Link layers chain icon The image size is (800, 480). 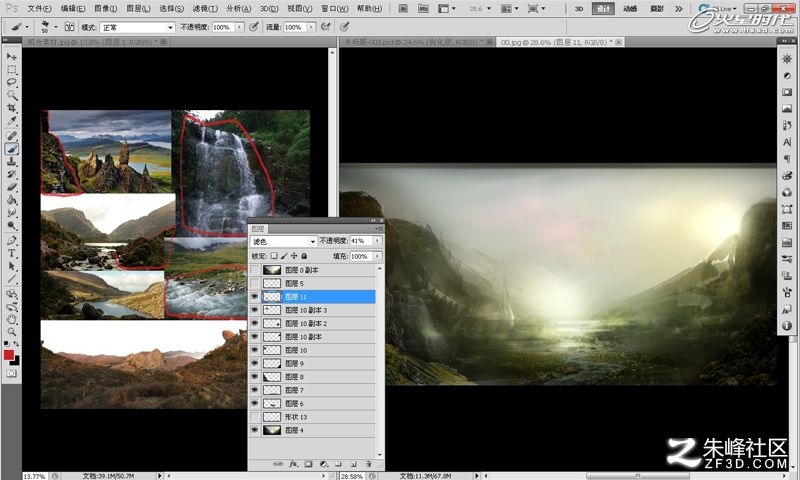click(x=278, y=464)
